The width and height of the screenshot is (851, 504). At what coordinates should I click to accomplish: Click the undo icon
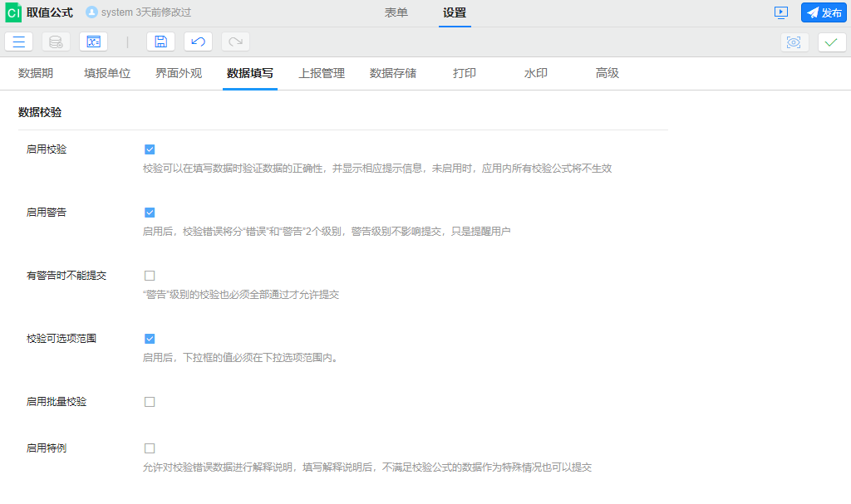198,42
